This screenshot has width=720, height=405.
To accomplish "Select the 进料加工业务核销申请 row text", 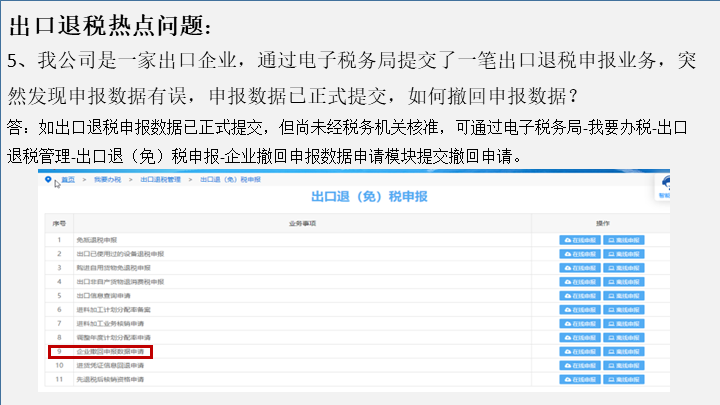I will (110, 324).
